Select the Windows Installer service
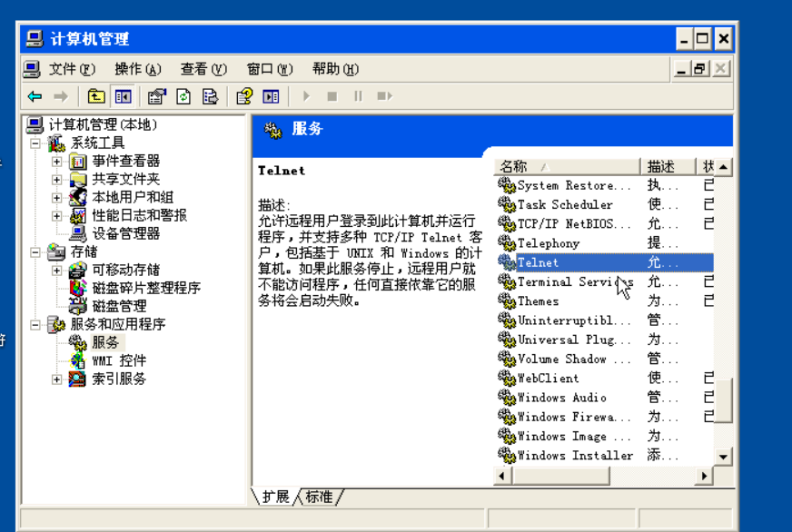 (x=575, y=455)
